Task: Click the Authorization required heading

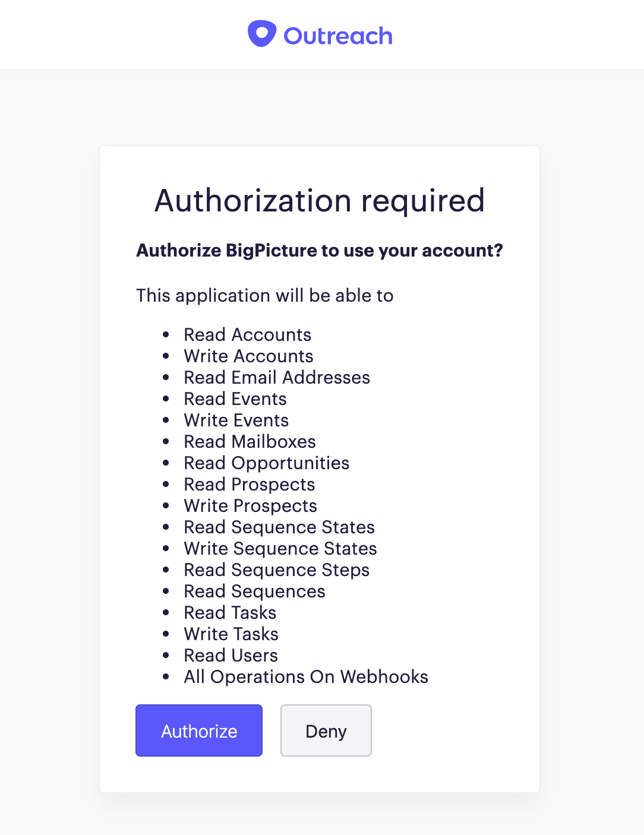Action: 320,201
